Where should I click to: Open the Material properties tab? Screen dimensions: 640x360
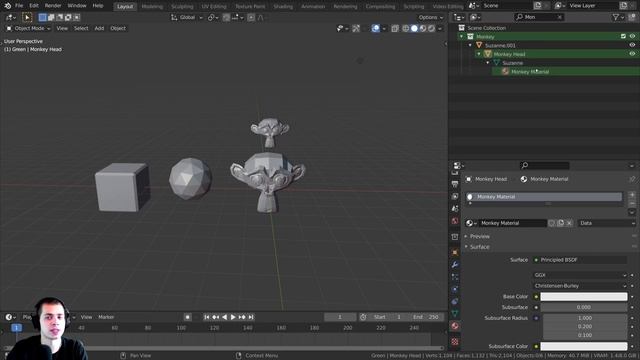(x=455, y=326)
